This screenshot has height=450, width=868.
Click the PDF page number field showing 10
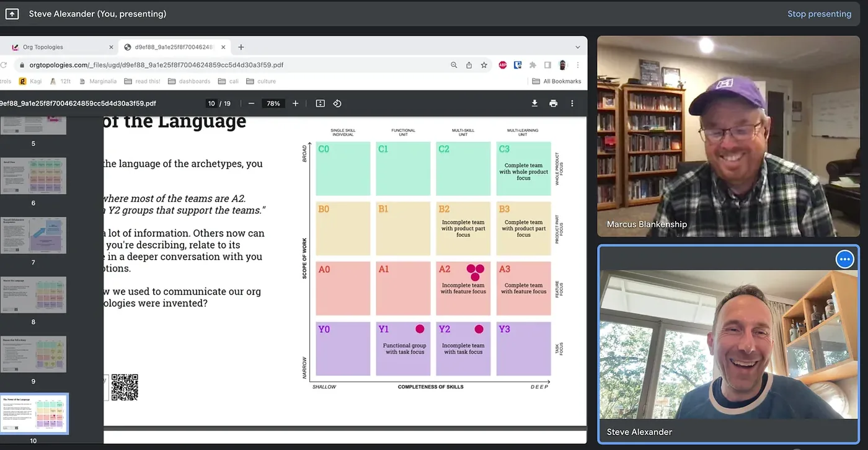point(212,104)
